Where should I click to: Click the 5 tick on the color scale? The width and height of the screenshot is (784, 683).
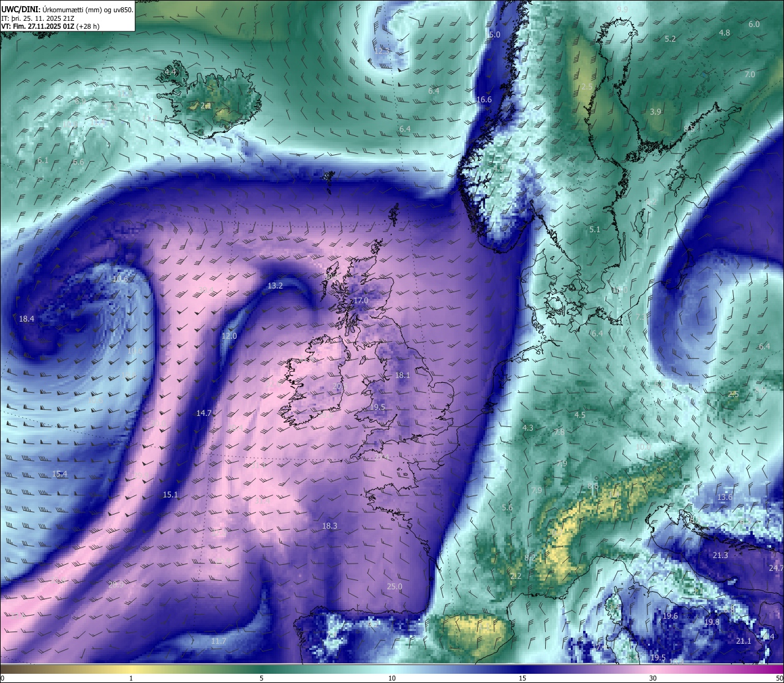coord(262,678)
